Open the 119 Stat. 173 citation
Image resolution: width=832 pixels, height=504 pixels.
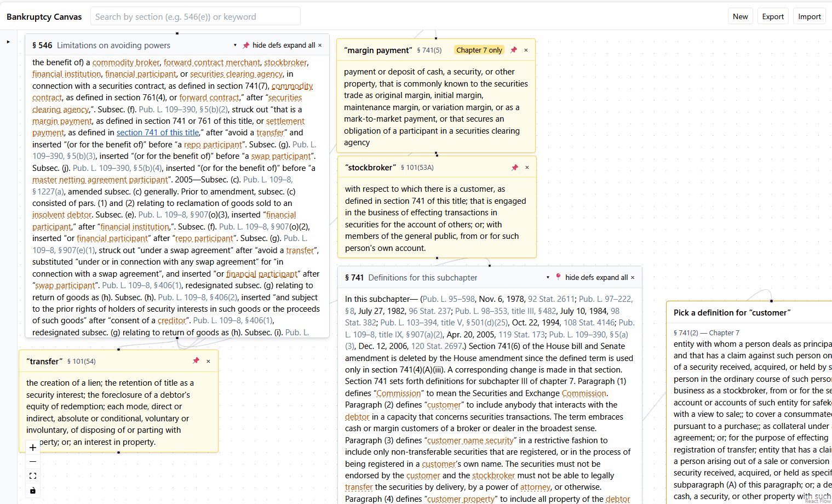tap(522, 335)
